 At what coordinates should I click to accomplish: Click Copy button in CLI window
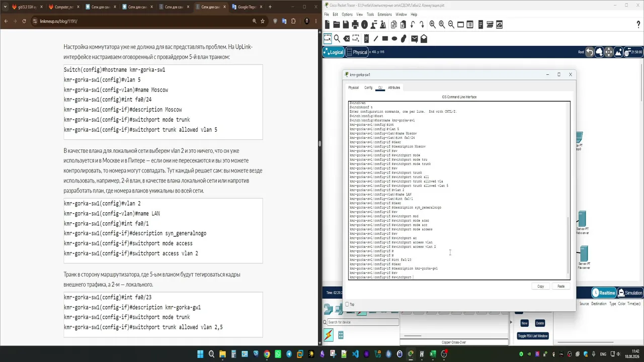click(x=540, y=286)
